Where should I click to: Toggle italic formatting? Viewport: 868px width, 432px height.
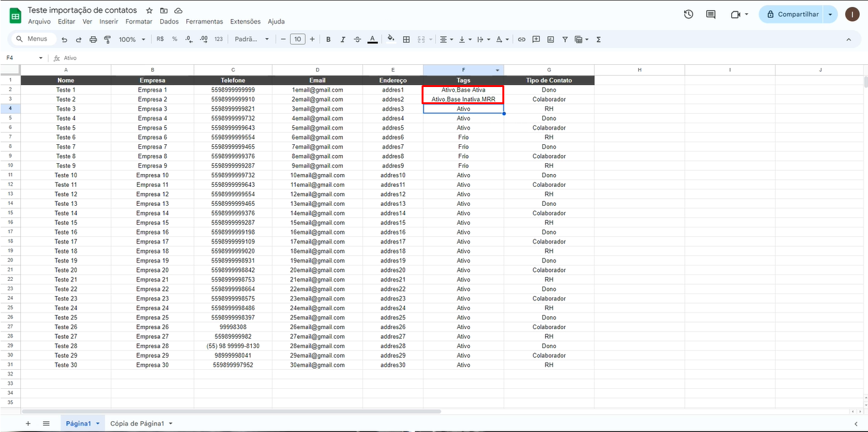343,39
